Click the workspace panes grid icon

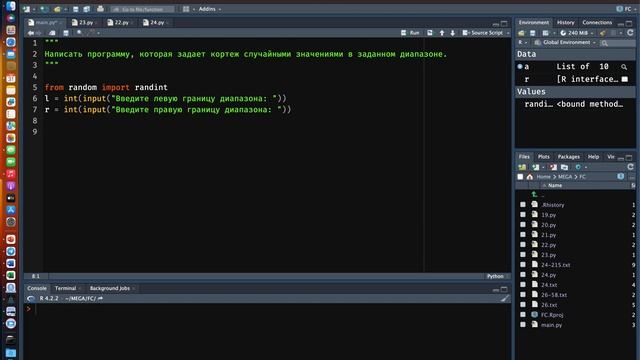[x=186, y=9]
